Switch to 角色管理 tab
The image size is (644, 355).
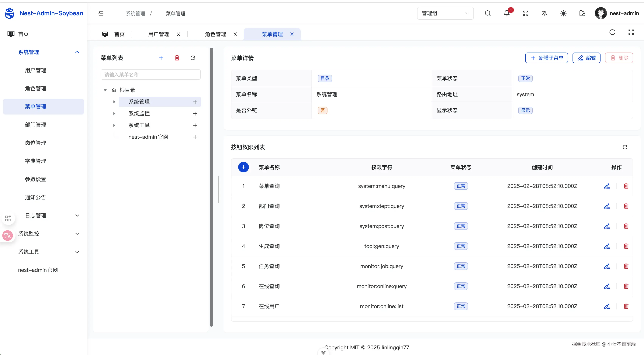(x=215, y=34)
